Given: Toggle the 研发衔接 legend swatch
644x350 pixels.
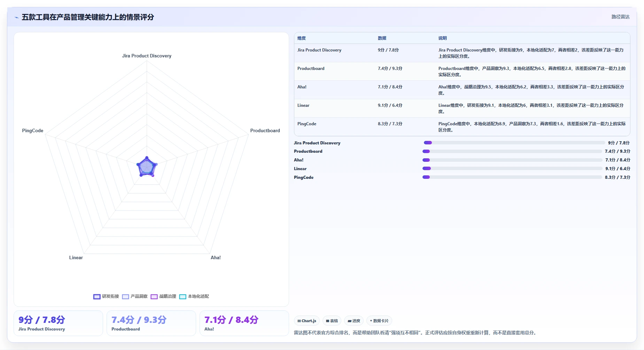Looking at the screenshot, I should coord(97,297).
